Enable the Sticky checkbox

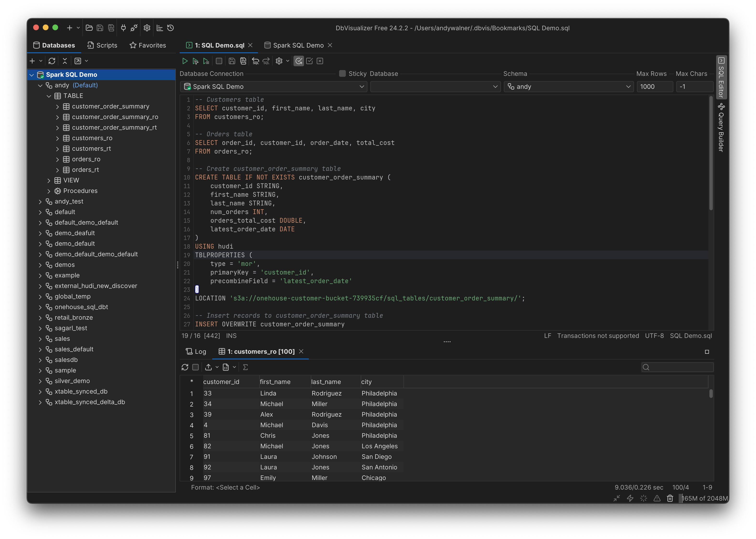342,74
